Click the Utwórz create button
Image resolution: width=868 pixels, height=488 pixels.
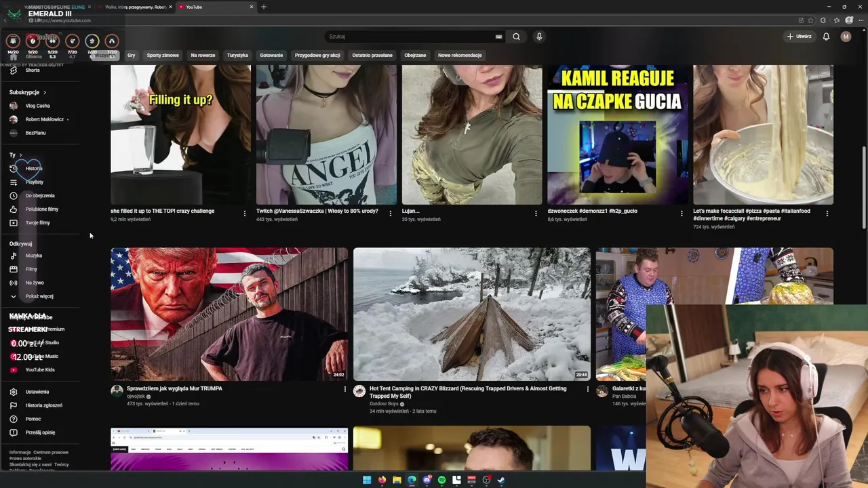click(799, 37)
